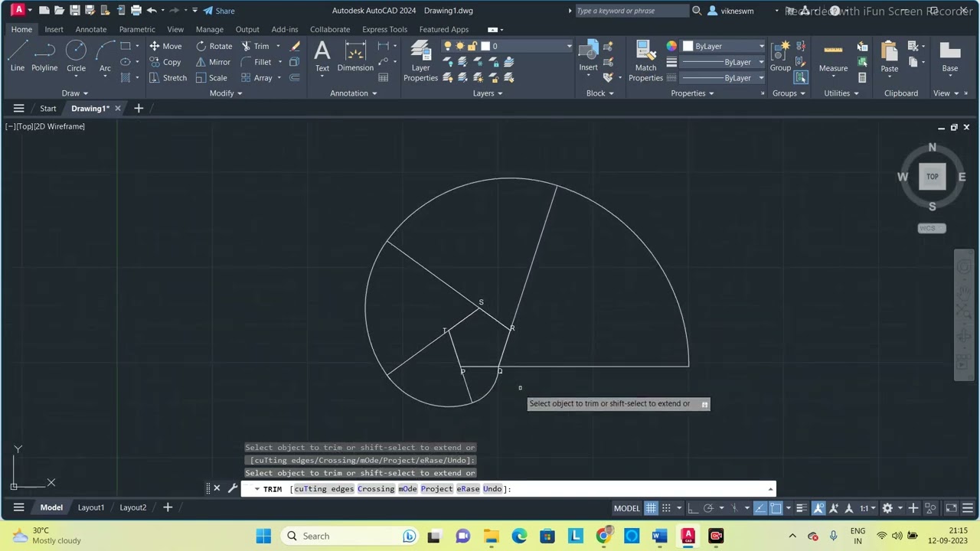Image resolution: width=980 pixels, height=551 pixels.
Task: Open the Annotate ribbon tab
Action: [x=91, y=29]
